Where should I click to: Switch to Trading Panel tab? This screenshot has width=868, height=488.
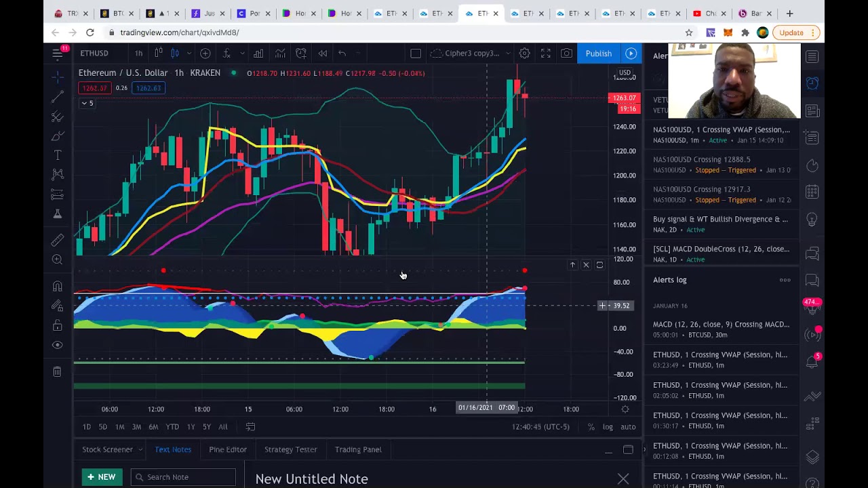(358, 449)
